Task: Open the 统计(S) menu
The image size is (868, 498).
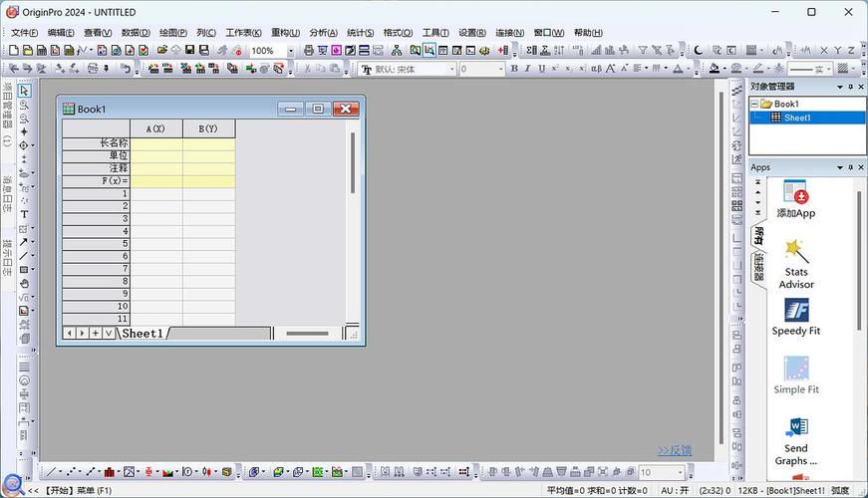Action: (x=361, y=33)
